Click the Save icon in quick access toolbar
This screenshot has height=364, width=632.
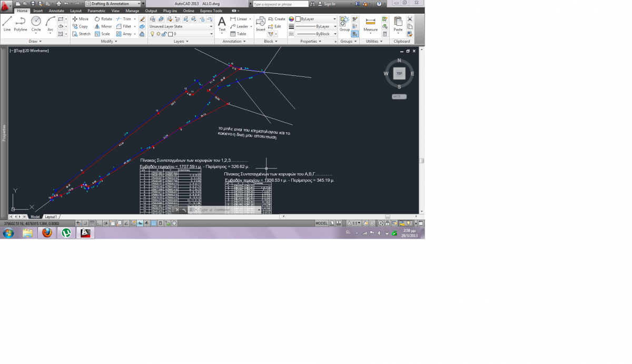pos(33,4)
